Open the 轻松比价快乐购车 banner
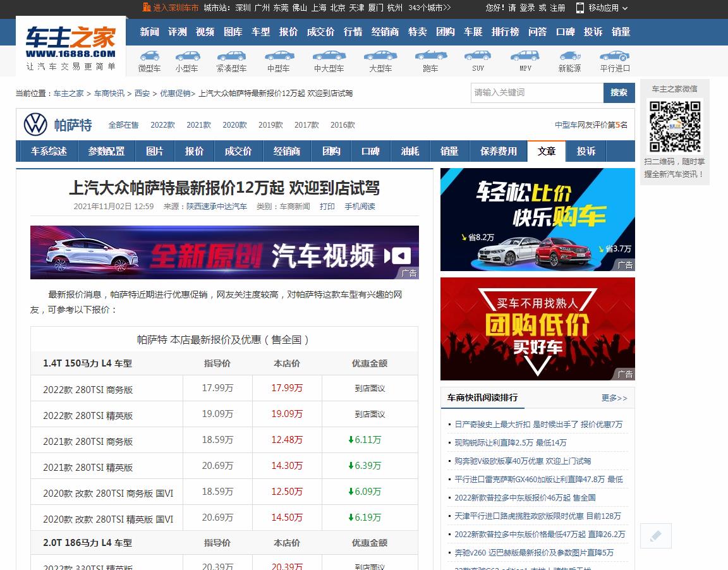Screen dimensions: 728x570 coord(537,219)
